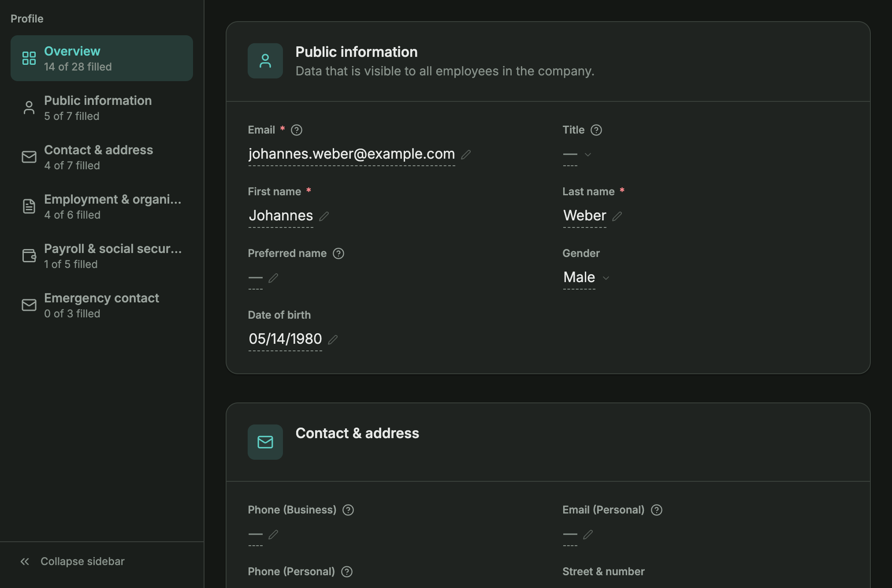Click the Public information card person icon
The image size is (892, 588).
coord(265,61)
